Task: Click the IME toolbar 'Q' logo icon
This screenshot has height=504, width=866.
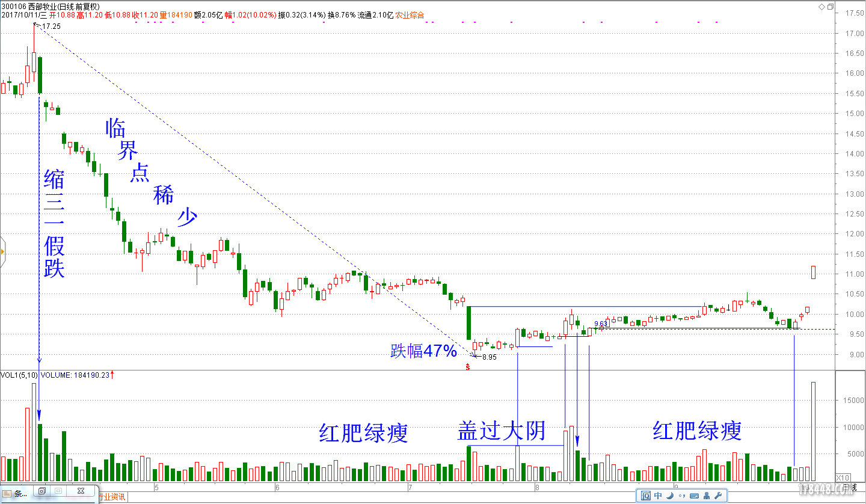Action: (x=645, y=496)
